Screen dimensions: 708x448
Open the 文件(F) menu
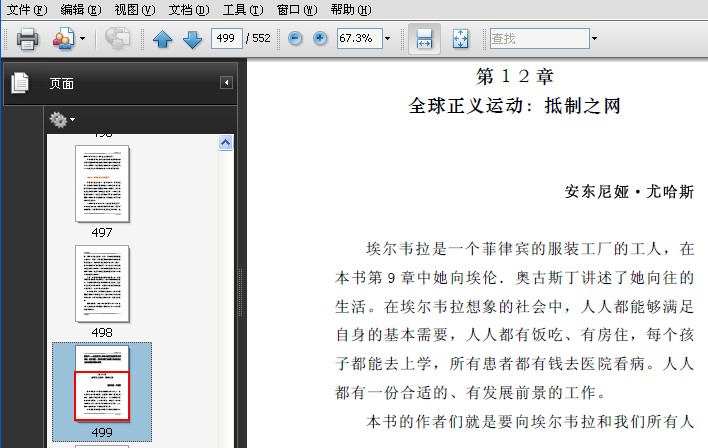pos(27,9)
